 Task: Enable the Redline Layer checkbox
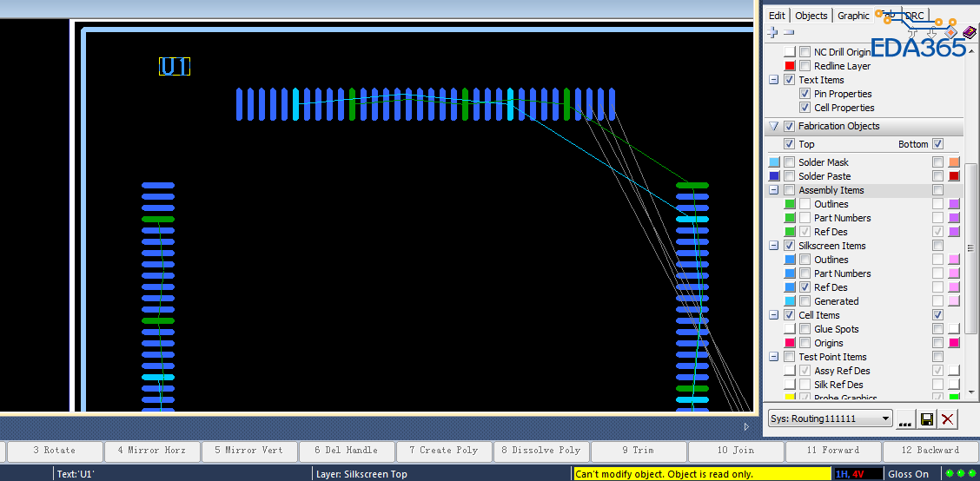[x=805, y=66]
